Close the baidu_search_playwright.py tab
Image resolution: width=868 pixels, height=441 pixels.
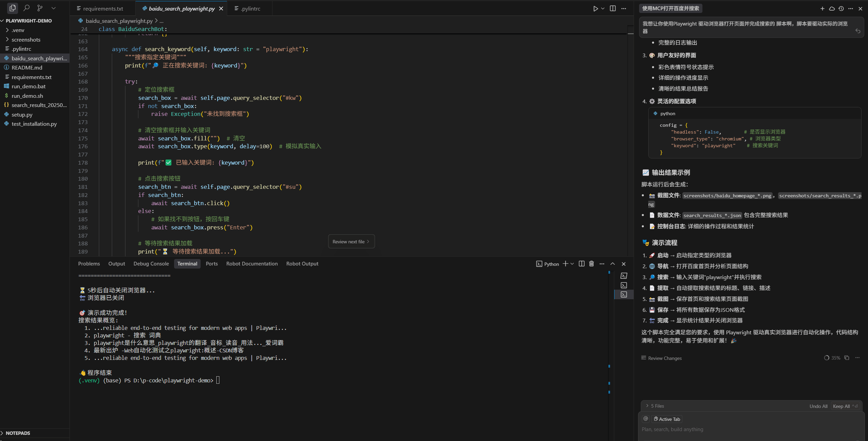coord(221,9)
